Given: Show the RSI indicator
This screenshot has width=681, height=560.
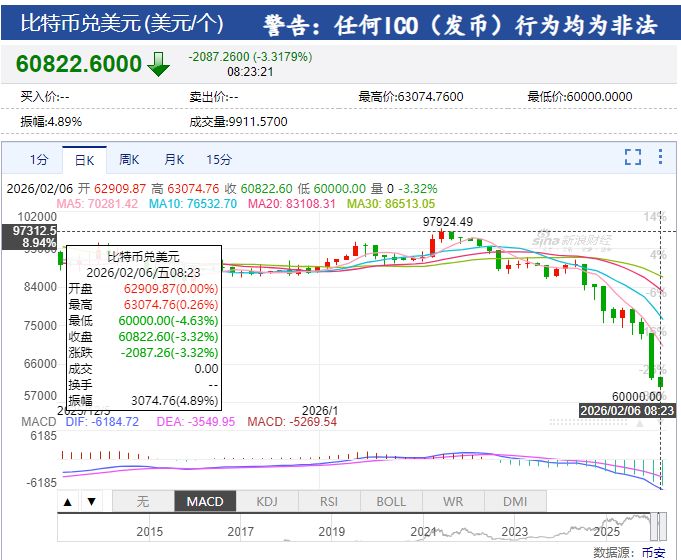Looking at the screenshot, I should coord(328,501).
